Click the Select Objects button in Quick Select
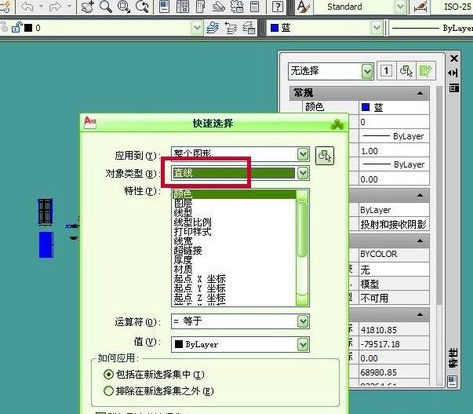The width and height of the screenshot is (473, 414). [x=324, y=155]
